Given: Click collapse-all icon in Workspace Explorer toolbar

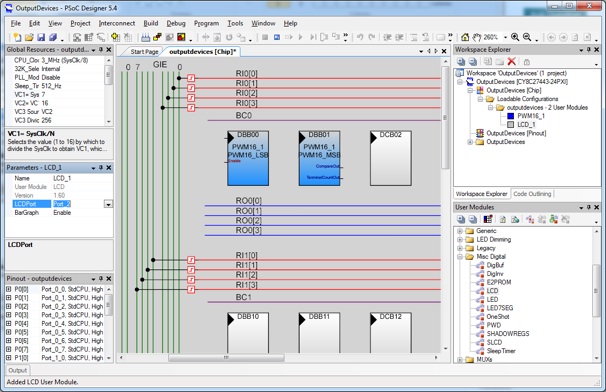Looking at the screenshot, I should [x=473, y=61].
